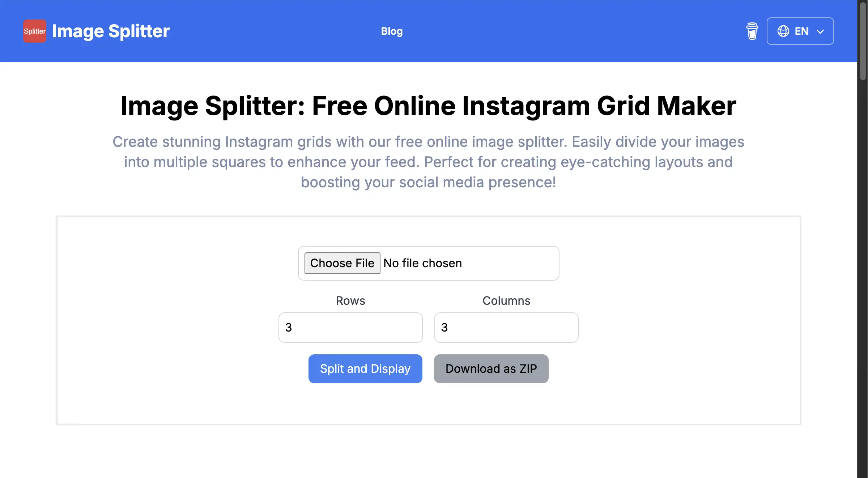Screen dimensions: 868x478
Task: Click the coffee cup donation icon
Action: pos(752,31)
